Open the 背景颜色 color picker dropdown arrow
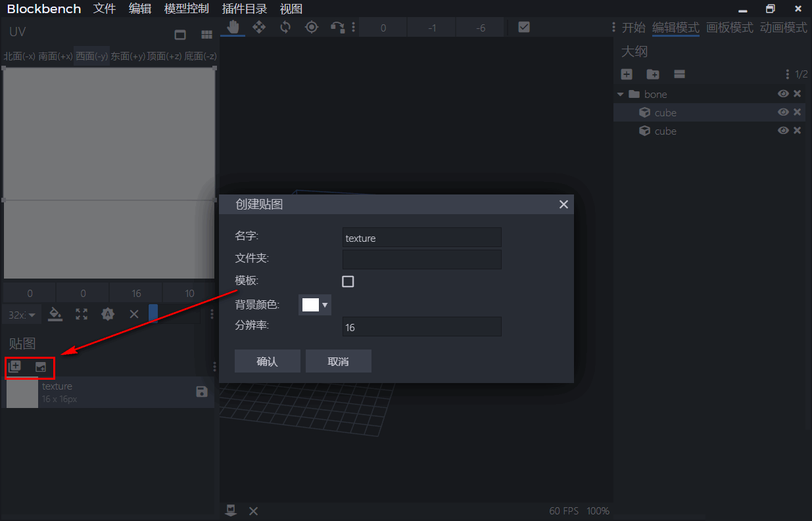The image size is (812, 521). [x=324, y=305]
